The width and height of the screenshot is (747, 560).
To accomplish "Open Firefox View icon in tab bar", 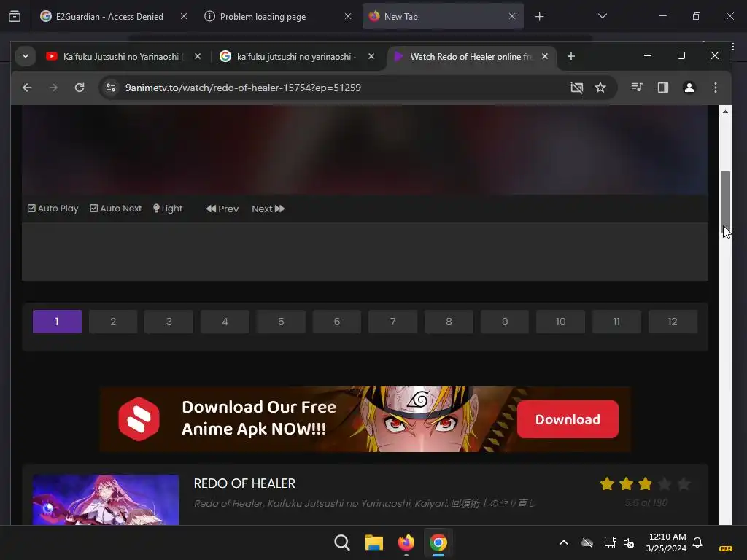I will pos(15,17).
